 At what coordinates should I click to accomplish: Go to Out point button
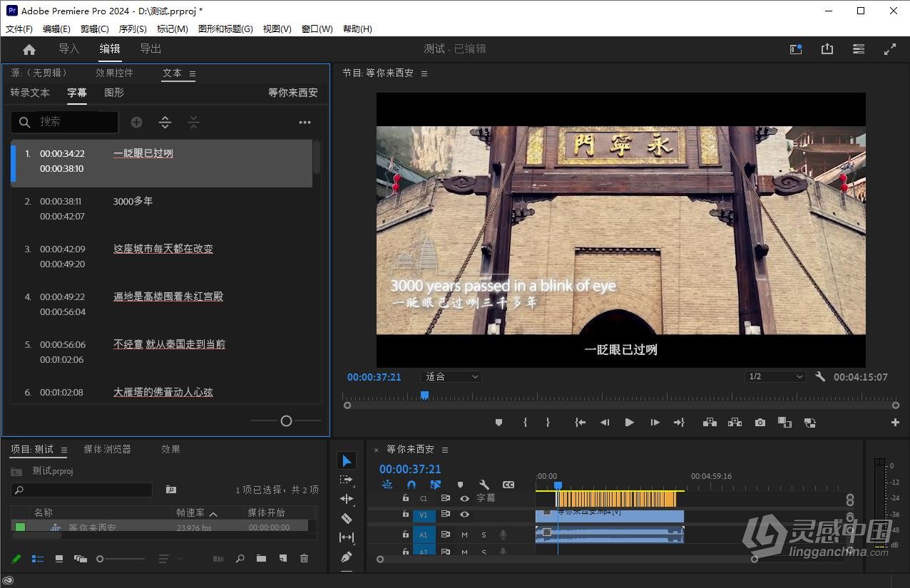pos(679,423)
